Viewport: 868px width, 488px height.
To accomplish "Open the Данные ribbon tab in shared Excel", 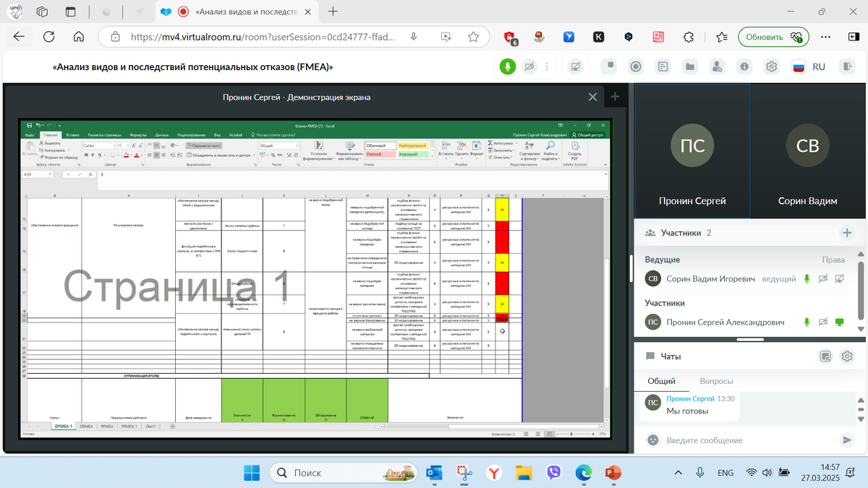I will point(162,135).
